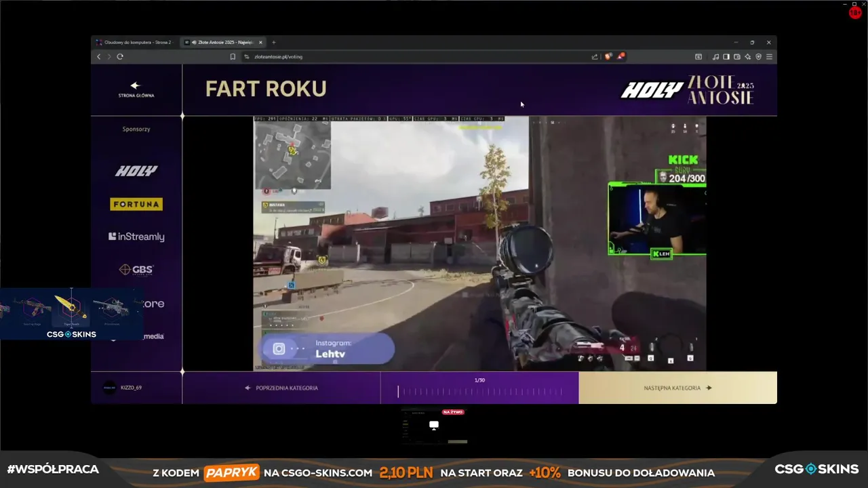The height and width of the screenshot is (488, 868).
Task: Switch to the Obudowy do komputera tab
Action: pos(136,42)
